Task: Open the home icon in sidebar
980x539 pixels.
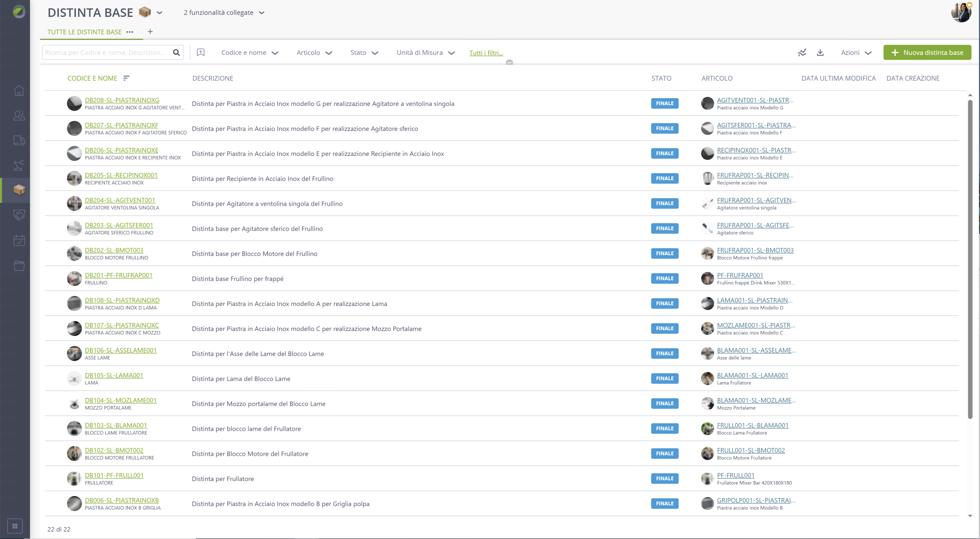Action: (x=19, y=90)
